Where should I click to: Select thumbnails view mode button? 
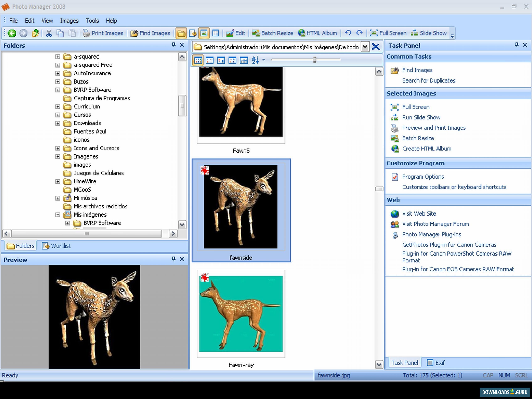coord(198,60)
